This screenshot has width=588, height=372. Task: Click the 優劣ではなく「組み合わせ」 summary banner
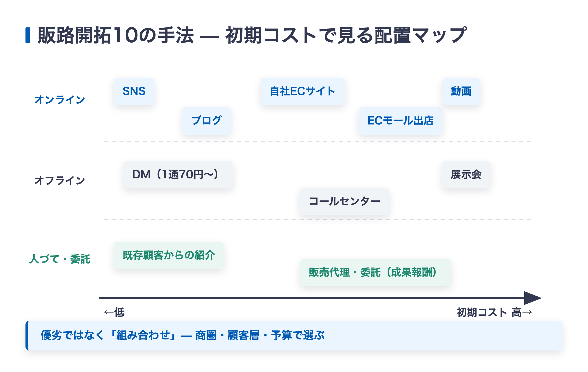tap(294, 336)
